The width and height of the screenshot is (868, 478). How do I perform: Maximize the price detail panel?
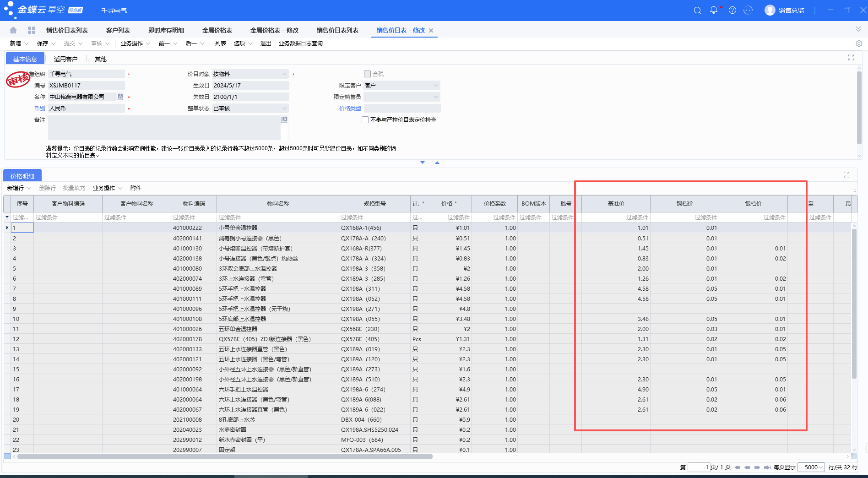pos(846,175)
